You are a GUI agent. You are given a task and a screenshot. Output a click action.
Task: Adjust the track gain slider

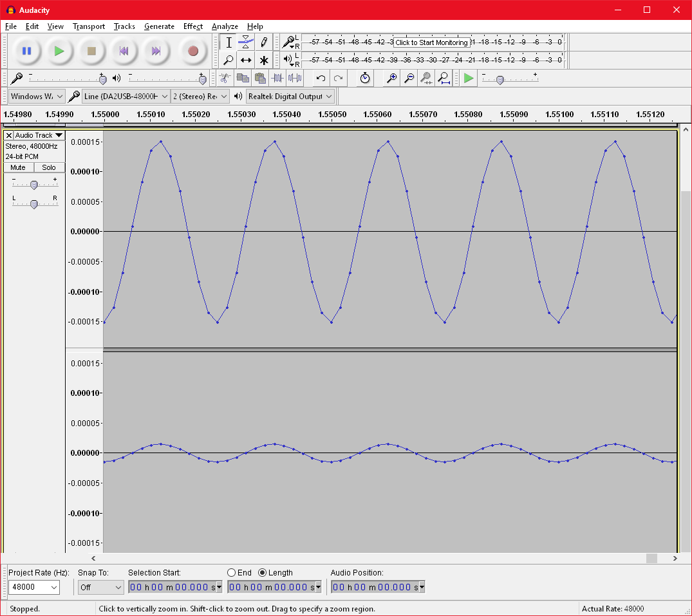(x=34, y=185)
